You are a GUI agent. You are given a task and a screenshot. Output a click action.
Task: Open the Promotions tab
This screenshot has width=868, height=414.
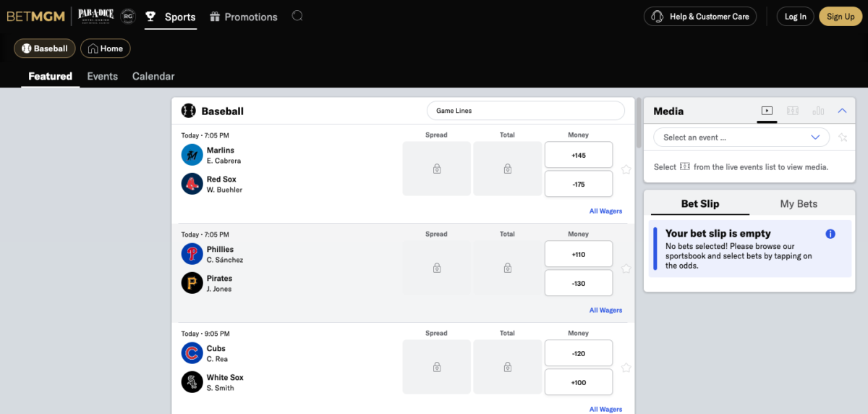tap(244, 17)
